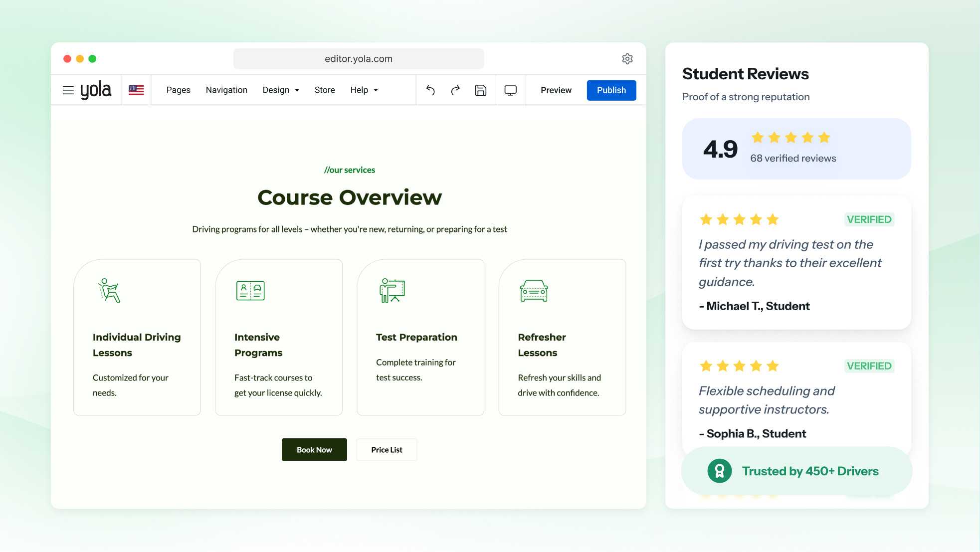Image resolution: width=980 pixels, height=552 pixels.
Task: Go to the Store menu item
Action: click(x=325, y=90)
